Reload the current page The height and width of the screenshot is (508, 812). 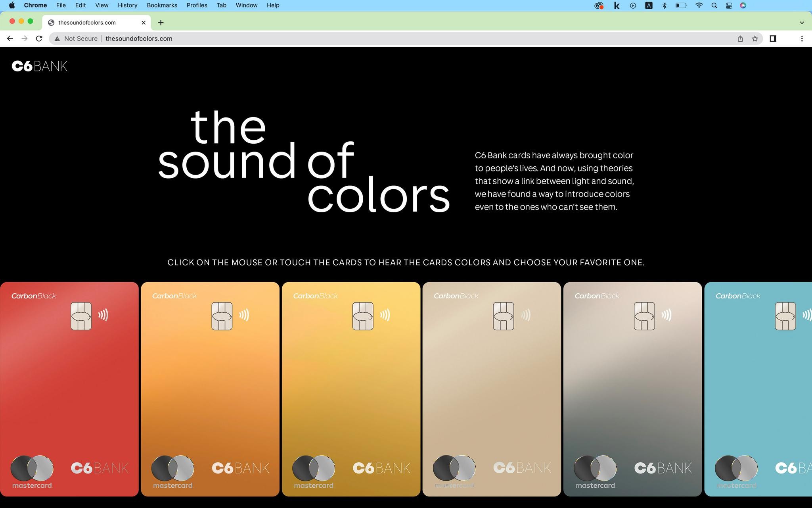[39, 38]
